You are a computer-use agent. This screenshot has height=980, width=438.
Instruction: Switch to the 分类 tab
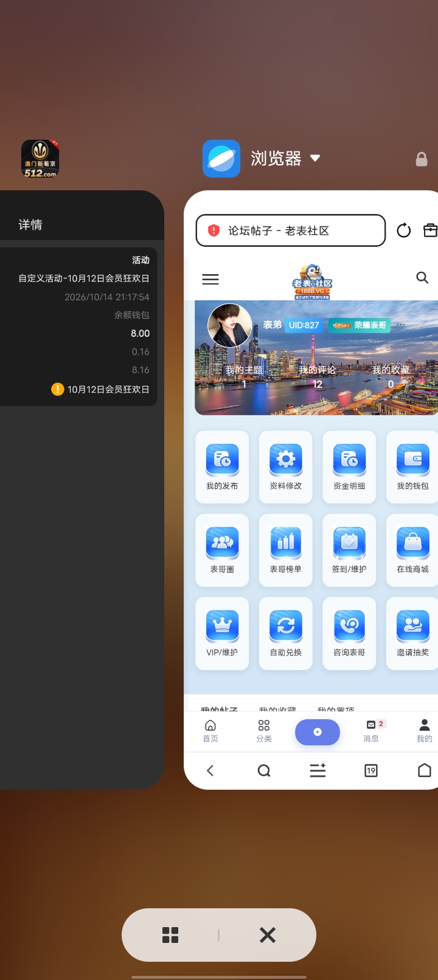click(x=264, y=731)
